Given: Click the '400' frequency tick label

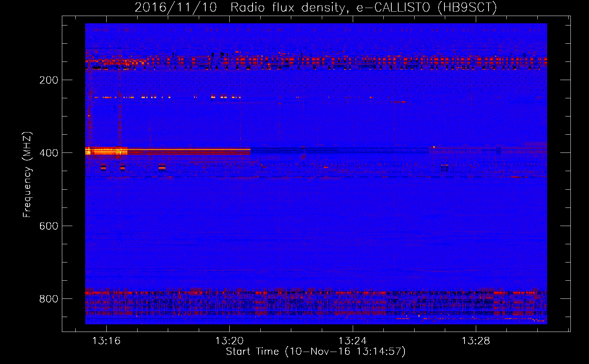Looking at the screenshot, I should coord(49,153).
